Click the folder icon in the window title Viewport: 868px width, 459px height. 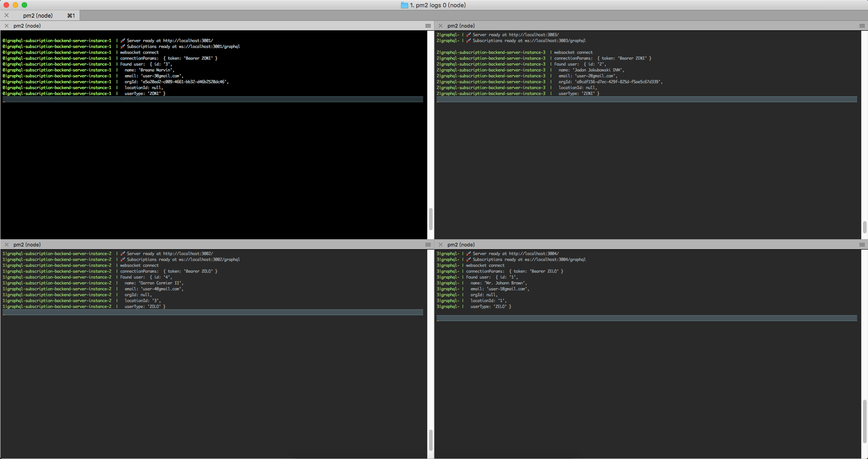[405, 5]
